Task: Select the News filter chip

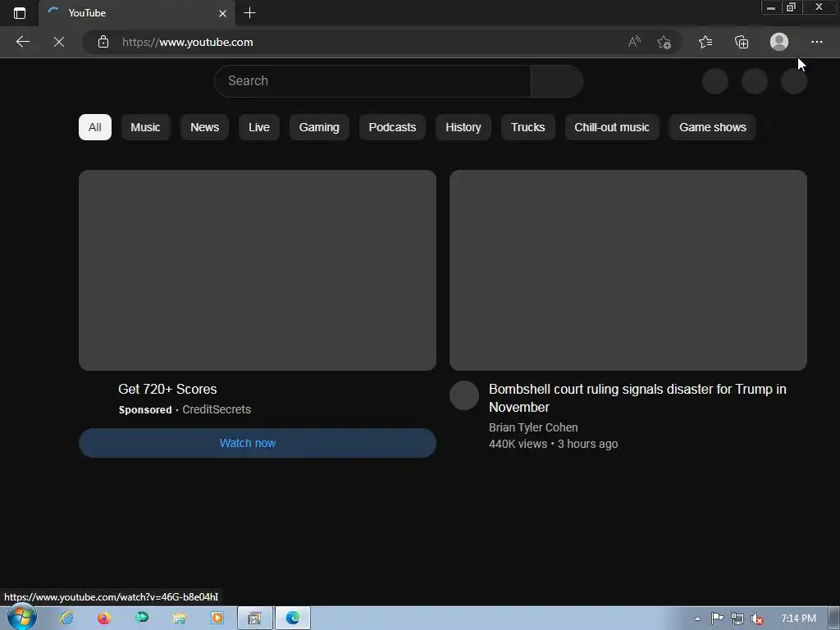Action: point(204,127)
